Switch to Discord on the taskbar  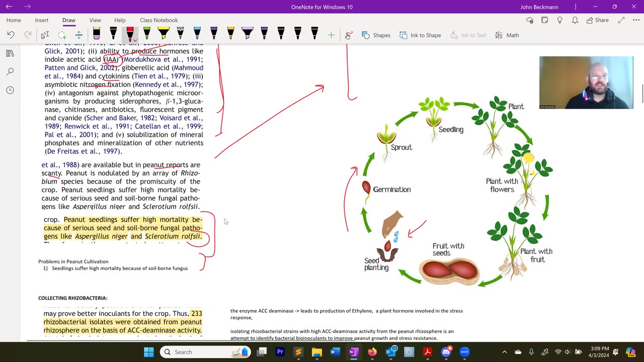(x=446, y=352)
